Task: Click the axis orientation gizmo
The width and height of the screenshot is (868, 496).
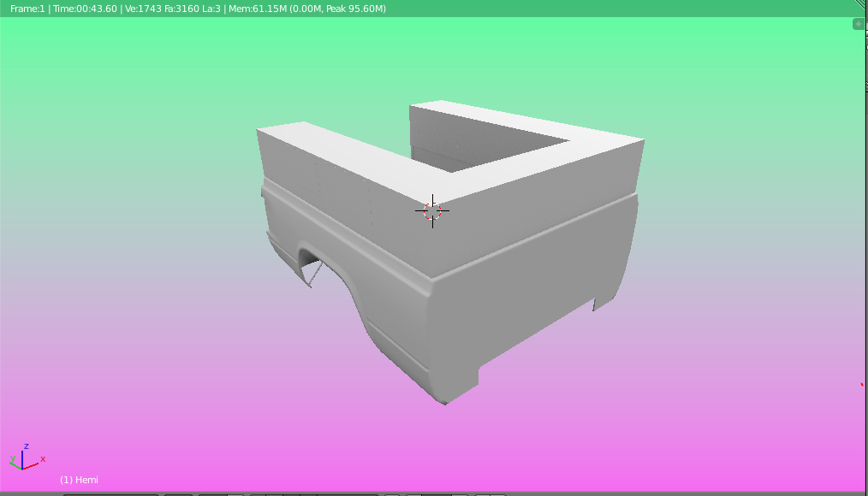Action: coord(26,457)
